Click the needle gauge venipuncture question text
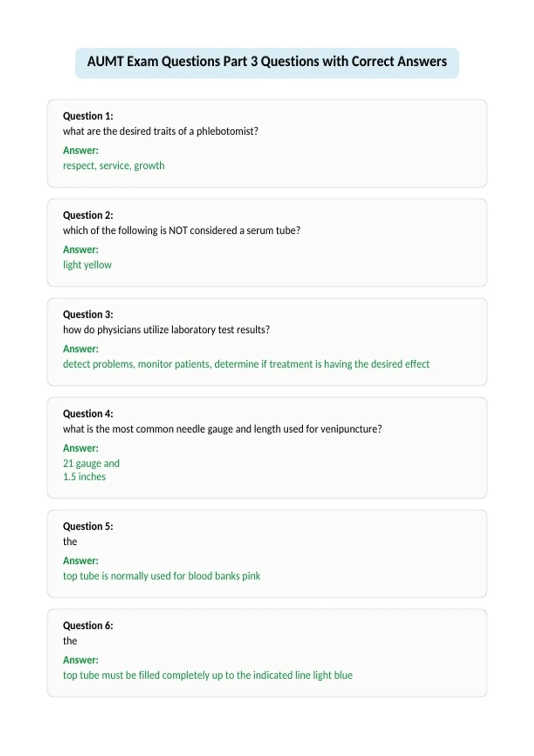Screen dimensions: 534x756 (222, 429)
